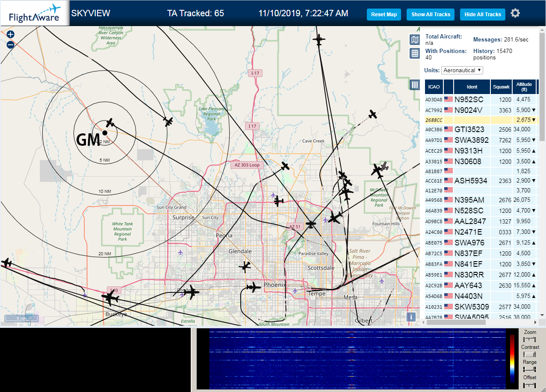
Task: Adjust the waterfall Range slider
Action: pyautogui.click(x=530, y=369)
